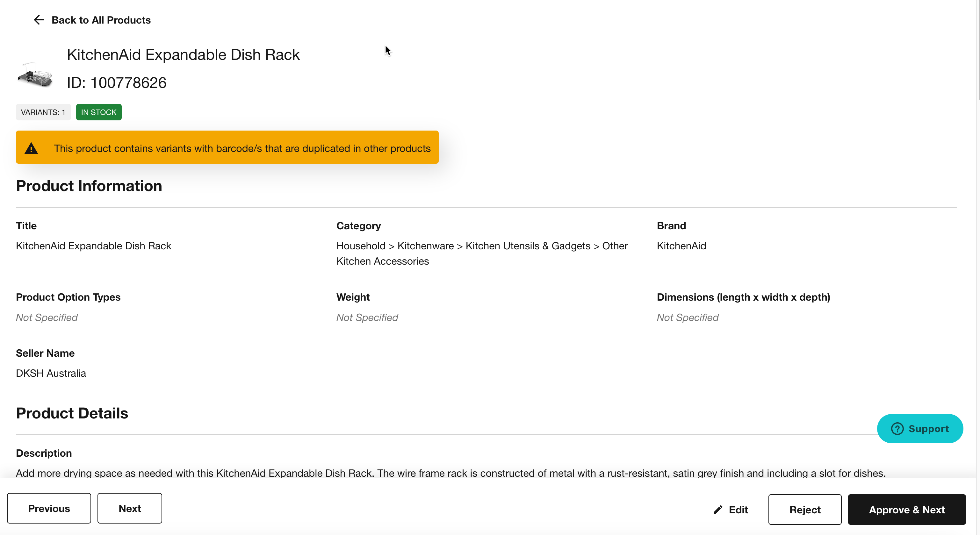980x535 pixels.
Task: Open the dish rack product thumbnail
Action: [x=35, y=75]
